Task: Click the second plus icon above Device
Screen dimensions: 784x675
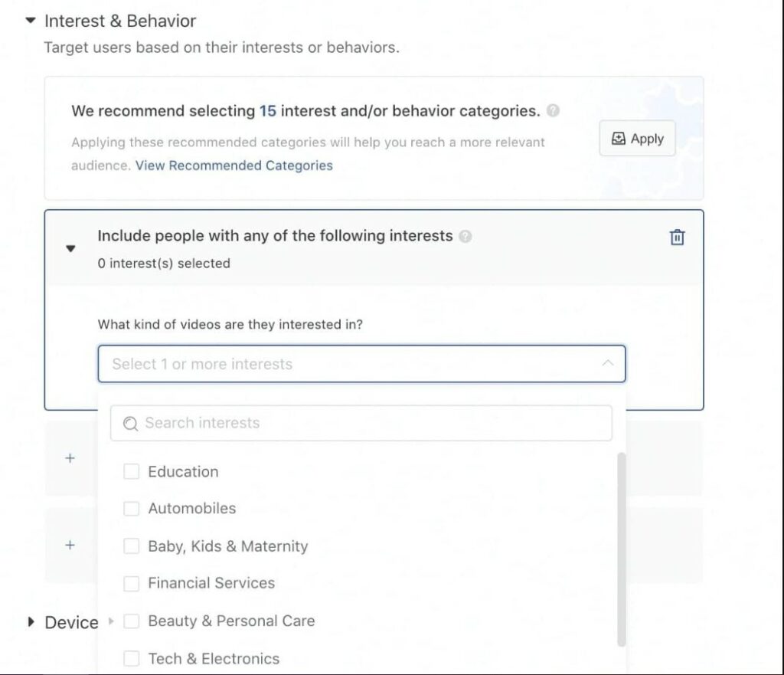Action: click(x=70, y=545)
